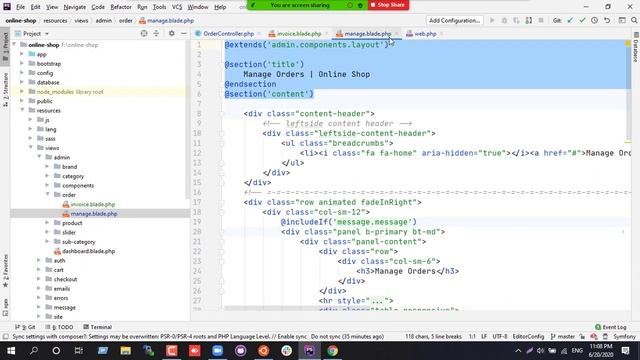Collapse the views folder

31,147
